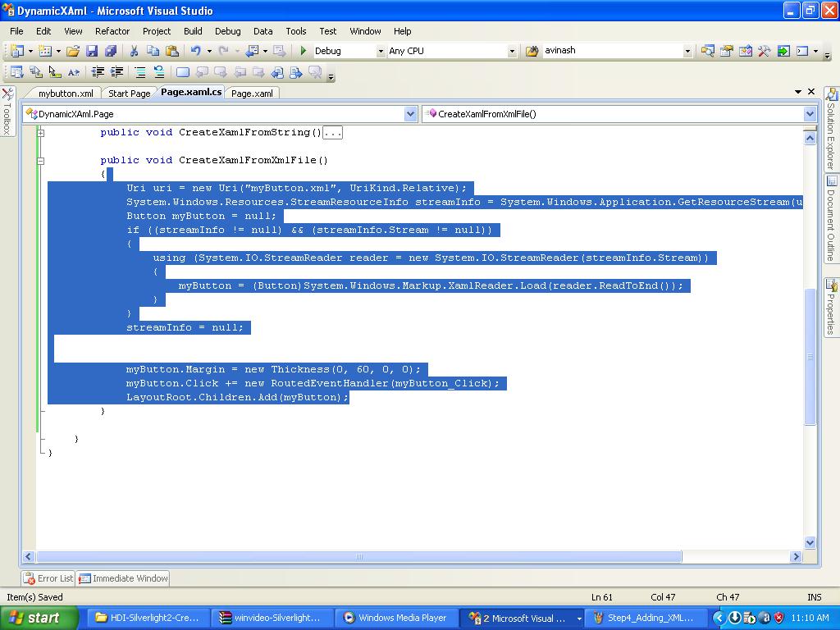Screen dimensions: 840x630
Task: Switch to the mybutton.xml tab
Action: click(66, 94)
